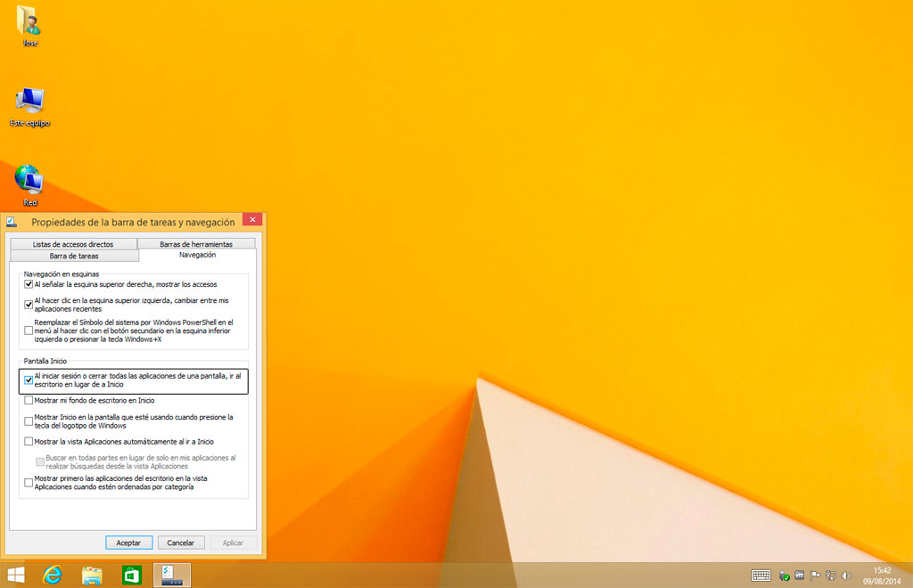The image size is (913, 588).
Task: Open the Windows Store taskbar icon
Action: click(131, 575)
